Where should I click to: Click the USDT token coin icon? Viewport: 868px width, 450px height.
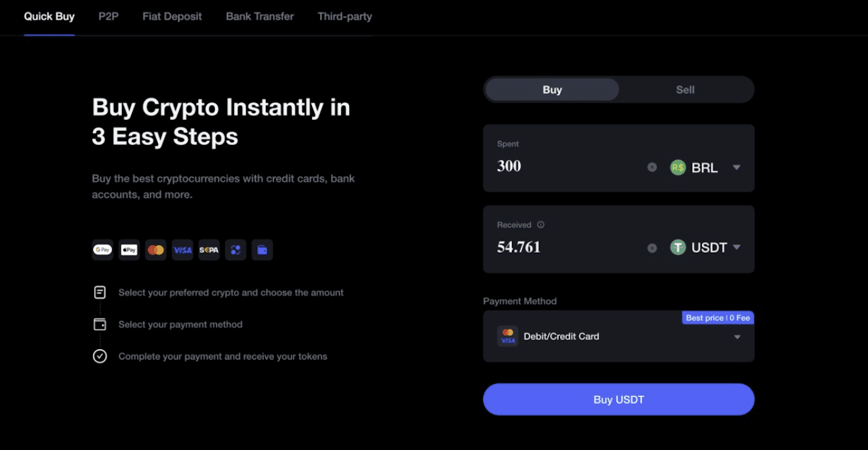pos(677,247)
